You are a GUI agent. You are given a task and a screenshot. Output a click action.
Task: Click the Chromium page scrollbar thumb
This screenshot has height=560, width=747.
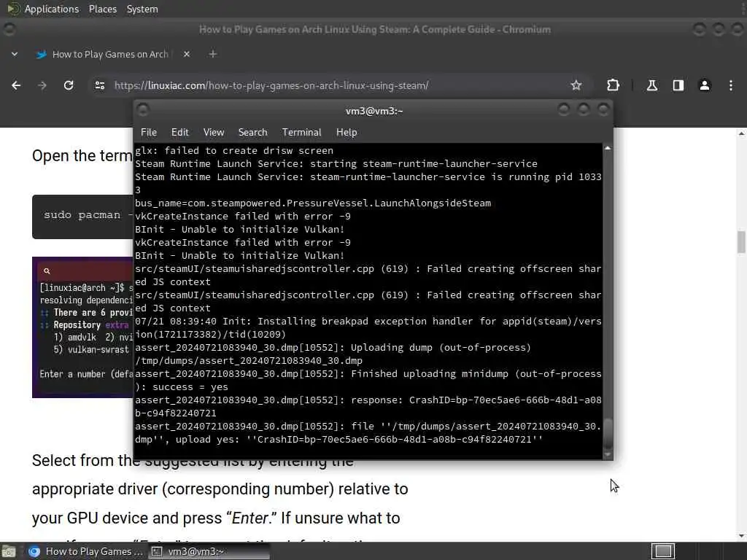[x=741, y=242]
